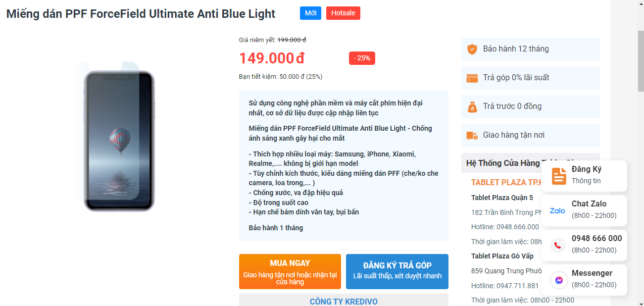Click ĐĂNG KÝ TRẢ GÓP button
644x306 pixels.
(x=397, y=271)
